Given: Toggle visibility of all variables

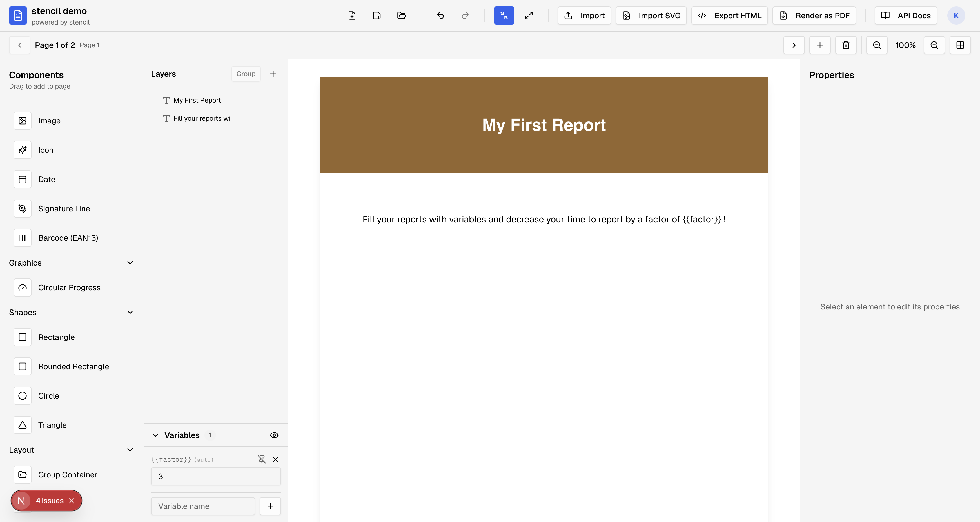Looking at the screenshot, I should [x=274, y=435].
